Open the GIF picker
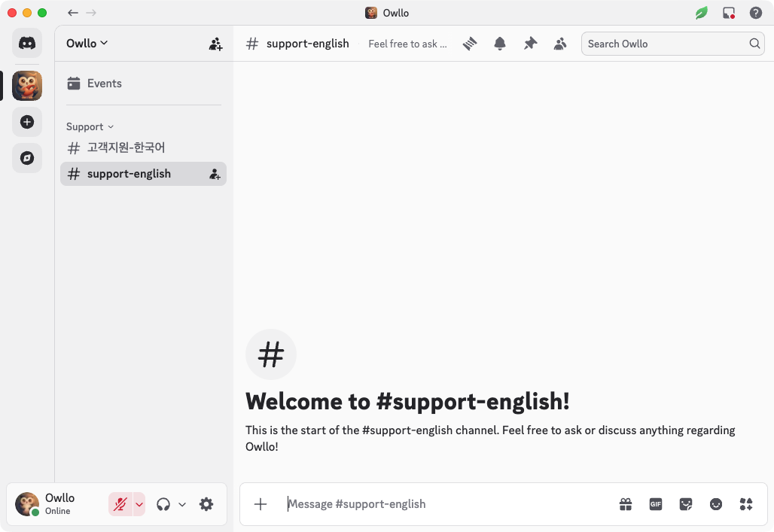This screenshot has height=532, width=774. [656, 504]
